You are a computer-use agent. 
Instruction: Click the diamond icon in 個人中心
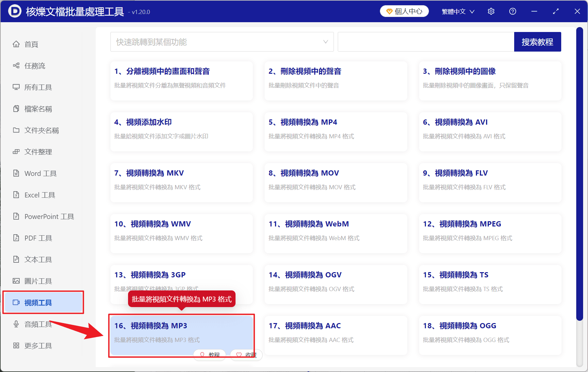pyautogui.click(x=389, y=11)
